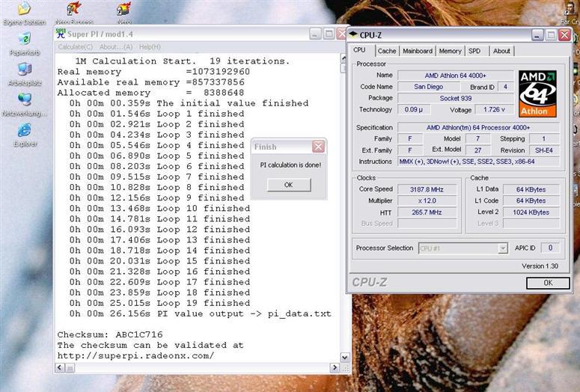Select the CPU tab in CPU-Z
580x392 pixels.
pos(359,50)
